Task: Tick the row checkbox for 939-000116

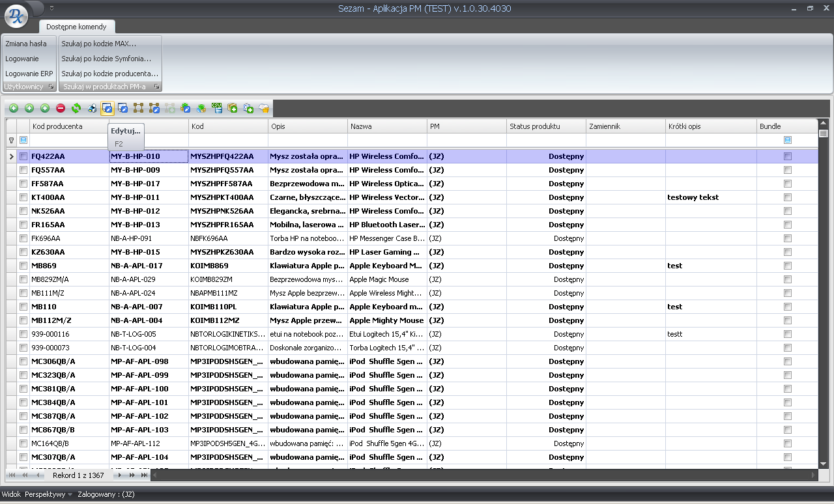Action: coord(23,334)
